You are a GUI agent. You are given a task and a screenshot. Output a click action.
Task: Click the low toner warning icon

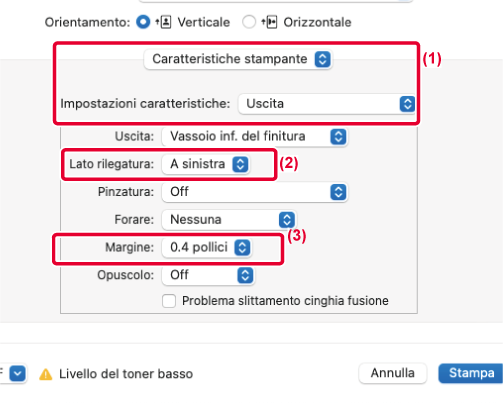tap(46, 374)
